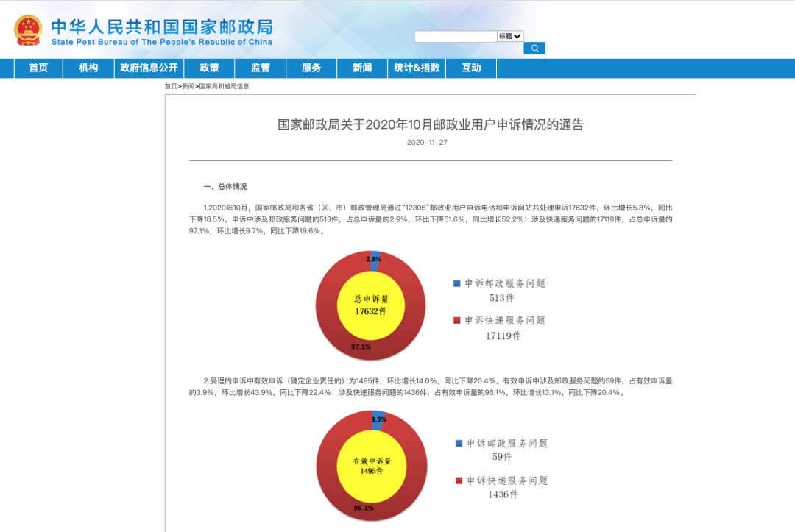Select the 机构 menu item

coord(88,68)
